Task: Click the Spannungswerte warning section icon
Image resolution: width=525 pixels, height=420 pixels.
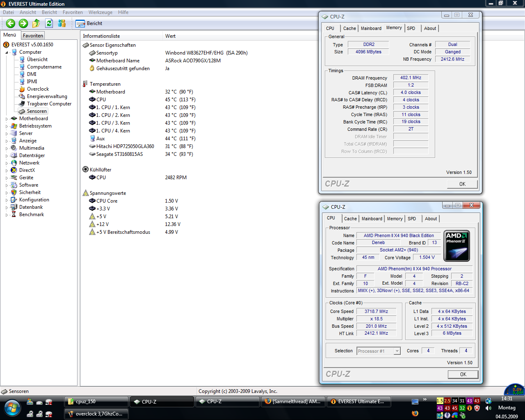Action: click(85, 193)
